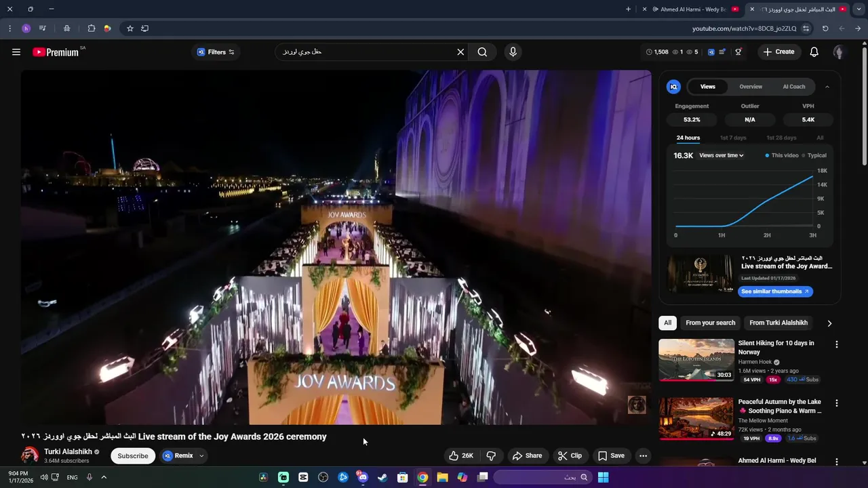Open Steam from taskbar

(x=382, y=477)
